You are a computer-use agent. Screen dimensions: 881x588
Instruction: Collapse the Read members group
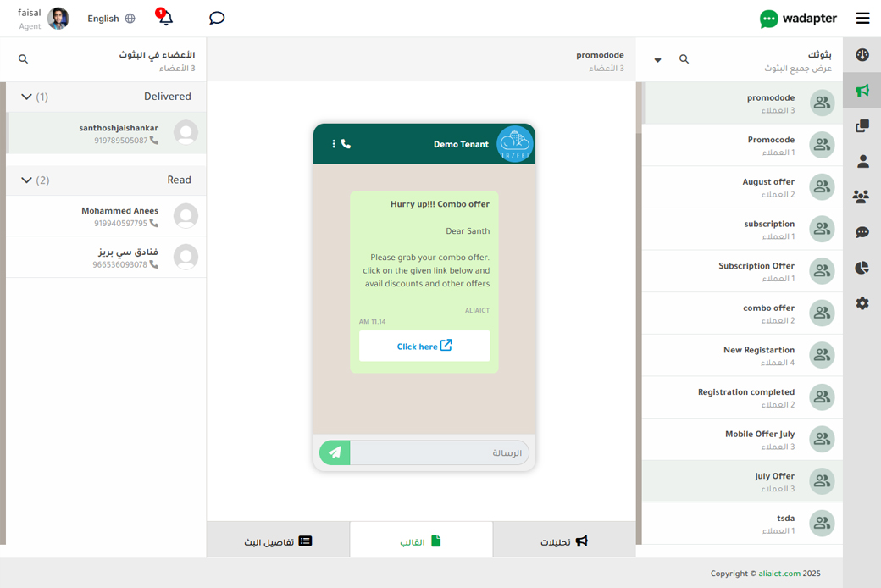pos(26,180)
